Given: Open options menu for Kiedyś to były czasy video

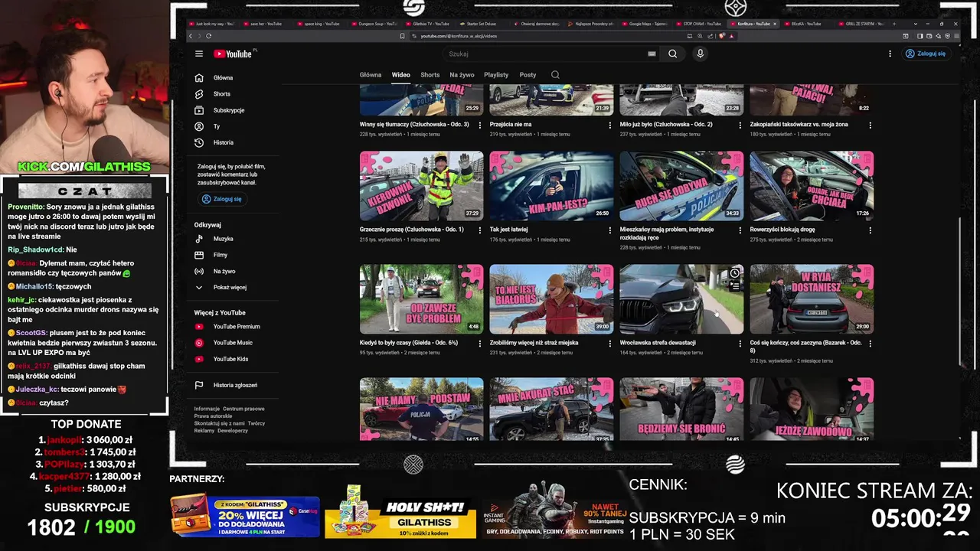Looking at the screenshot, I should [480, 344].
